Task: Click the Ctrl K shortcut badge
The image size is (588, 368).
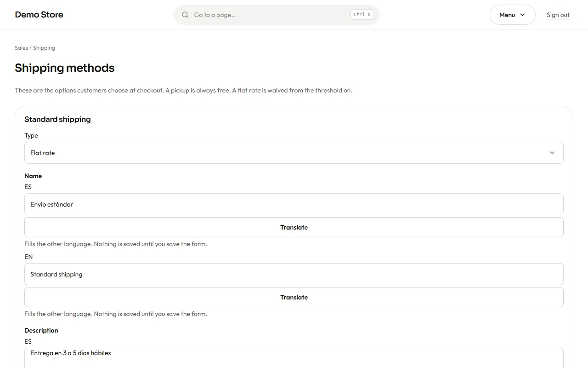Action: click(x=362, y=15)
